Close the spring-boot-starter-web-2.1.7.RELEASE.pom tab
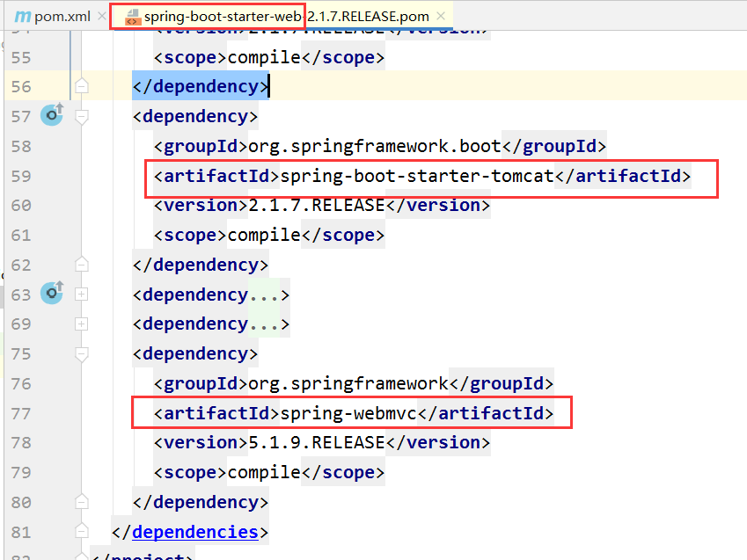 pos(441,16)
